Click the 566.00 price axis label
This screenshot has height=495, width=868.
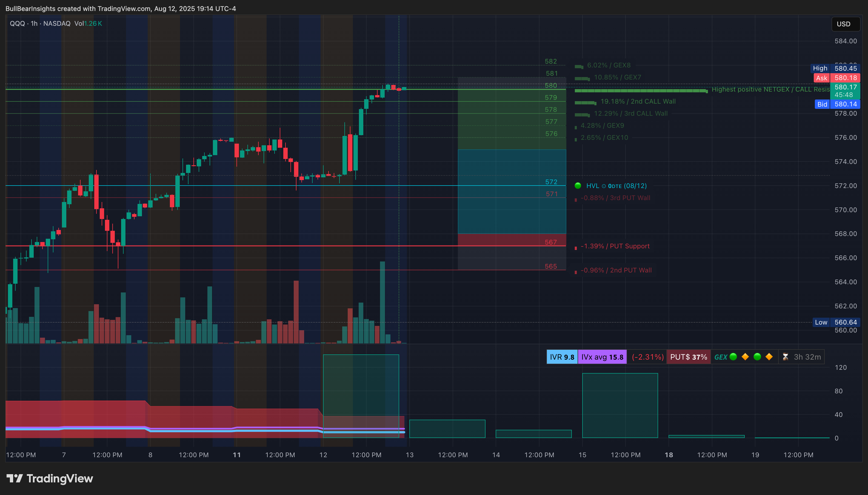(x=846, y=258)
